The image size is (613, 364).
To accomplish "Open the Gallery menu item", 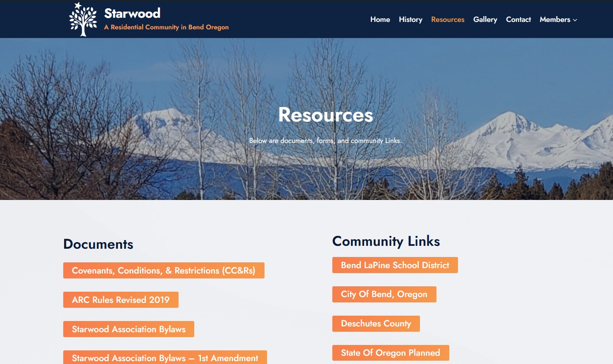I will coord(485,19).
